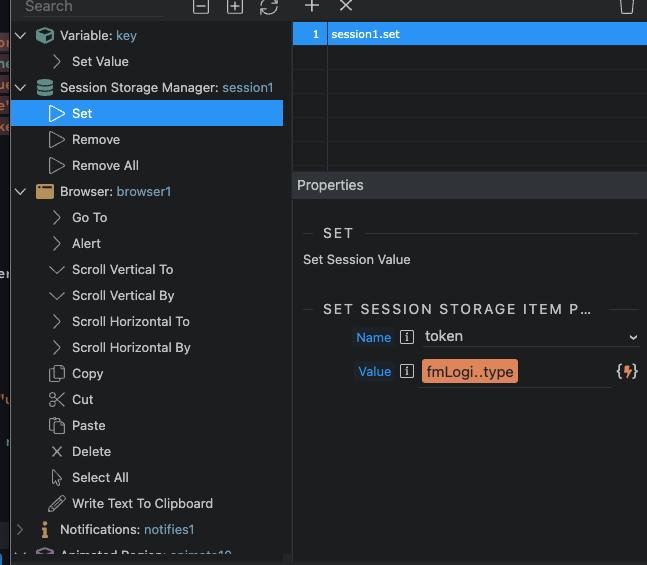Click info icon next to Value

click(407, 371)
